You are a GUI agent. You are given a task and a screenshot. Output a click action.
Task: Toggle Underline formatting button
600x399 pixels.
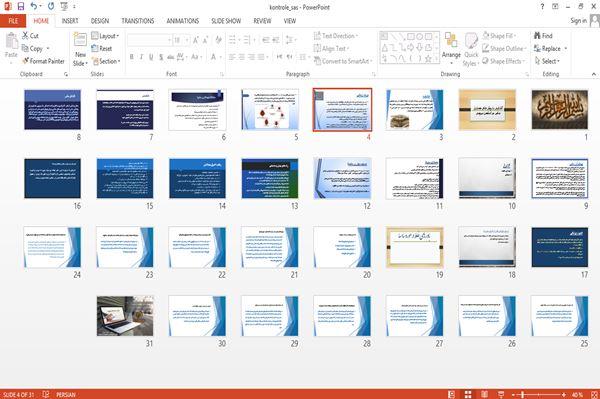pyautogui.click(x=151, y=57)
